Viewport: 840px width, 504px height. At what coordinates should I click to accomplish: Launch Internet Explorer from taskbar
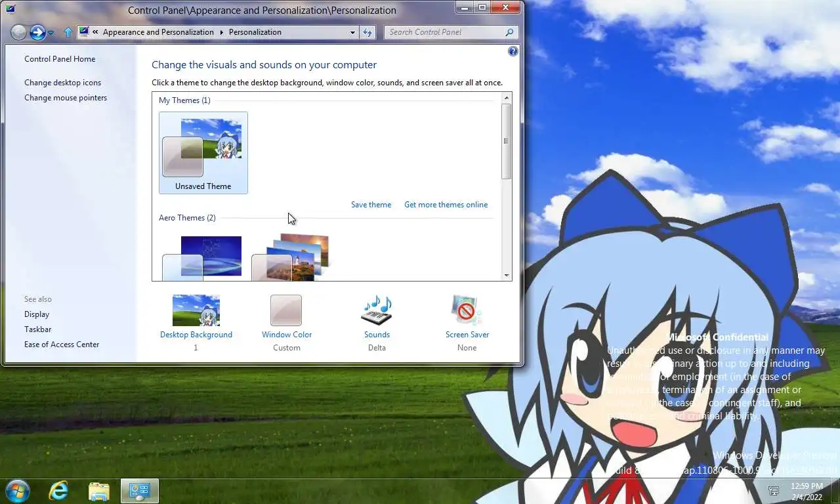58,490
